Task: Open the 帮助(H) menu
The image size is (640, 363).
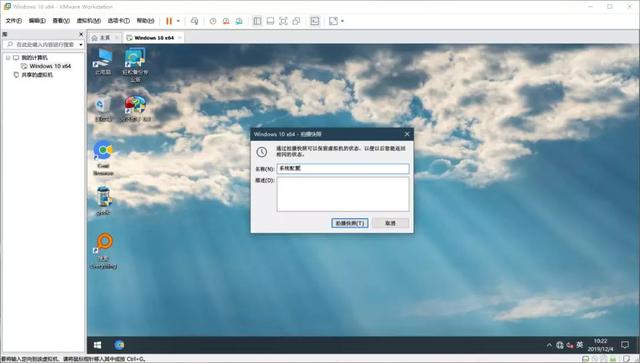Action: pos(145,21)
